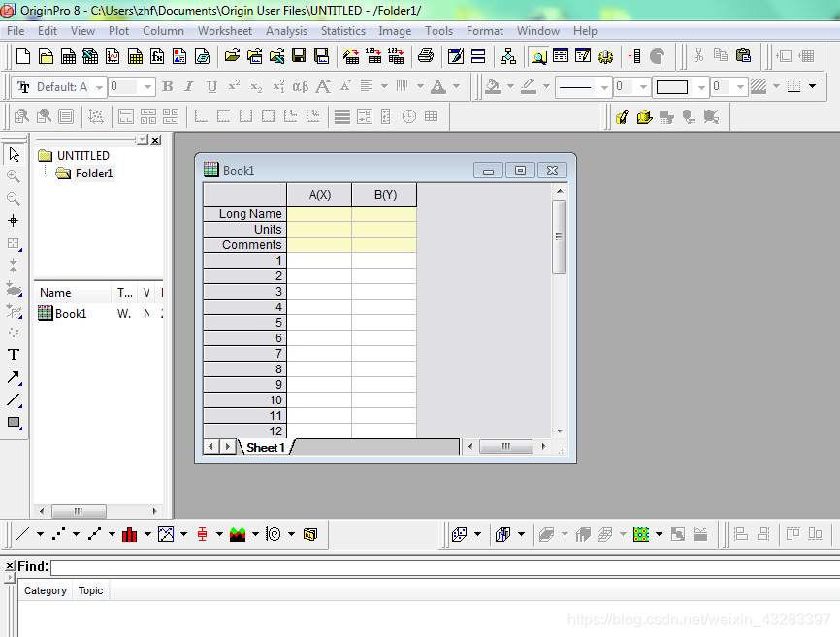Sort by the Name column header
Viewport: 840px width, 637px height.
[73, 293]
